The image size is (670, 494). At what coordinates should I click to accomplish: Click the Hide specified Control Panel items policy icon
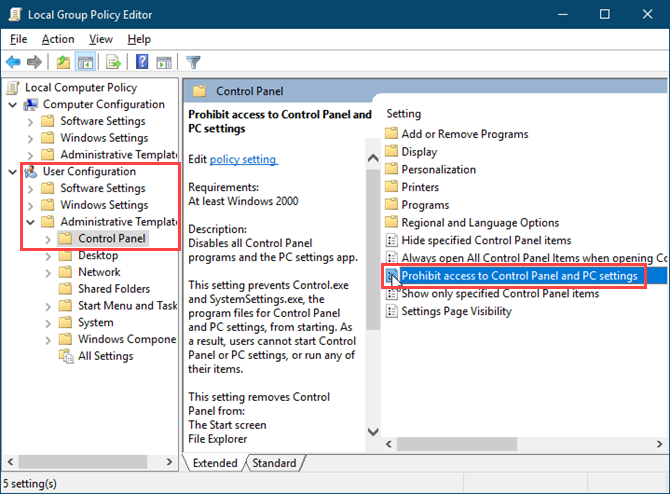point(391,240)
